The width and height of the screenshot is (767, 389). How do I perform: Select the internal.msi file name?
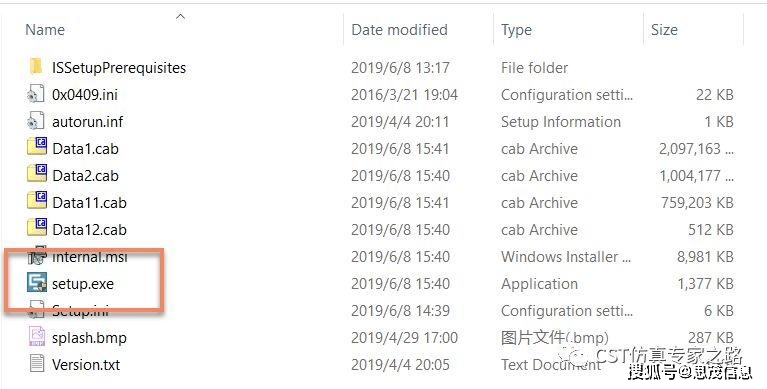point(90,256)
